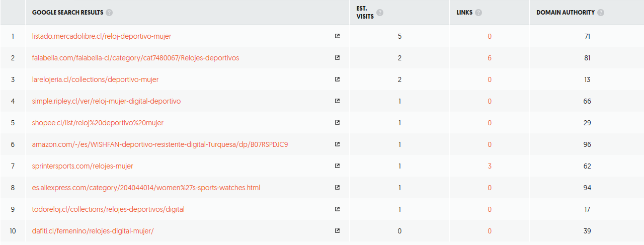Click help icon next to Links header
This screenshot has height=245, width=644.
[x=478, y=13]
